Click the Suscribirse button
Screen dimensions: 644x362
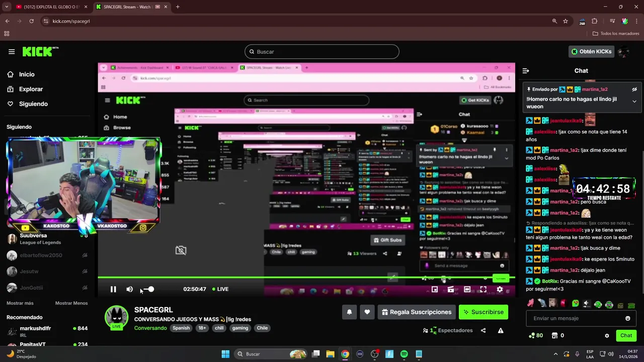484,312
